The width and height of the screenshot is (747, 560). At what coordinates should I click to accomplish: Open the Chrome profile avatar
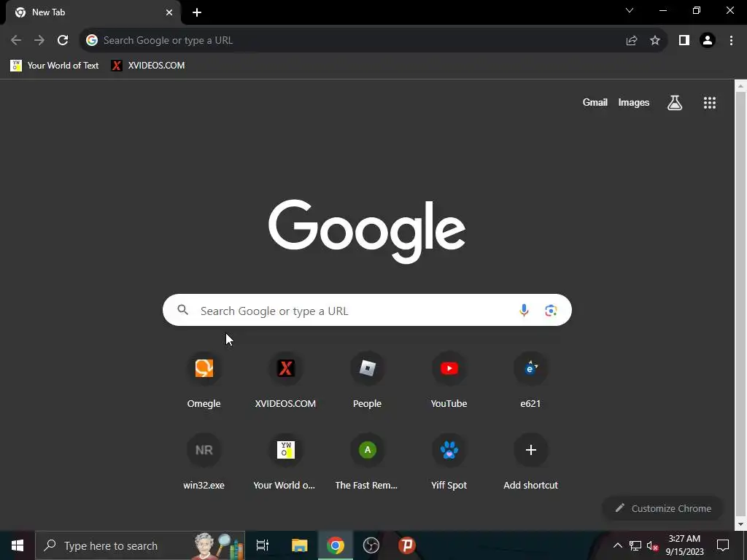point(708,41)
